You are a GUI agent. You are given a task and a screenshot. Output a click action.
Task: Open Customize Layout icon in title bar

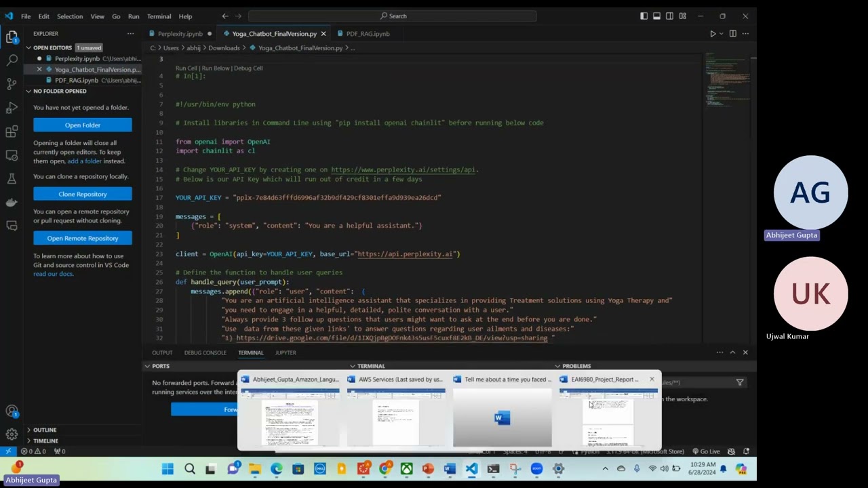tap(682, 16)
